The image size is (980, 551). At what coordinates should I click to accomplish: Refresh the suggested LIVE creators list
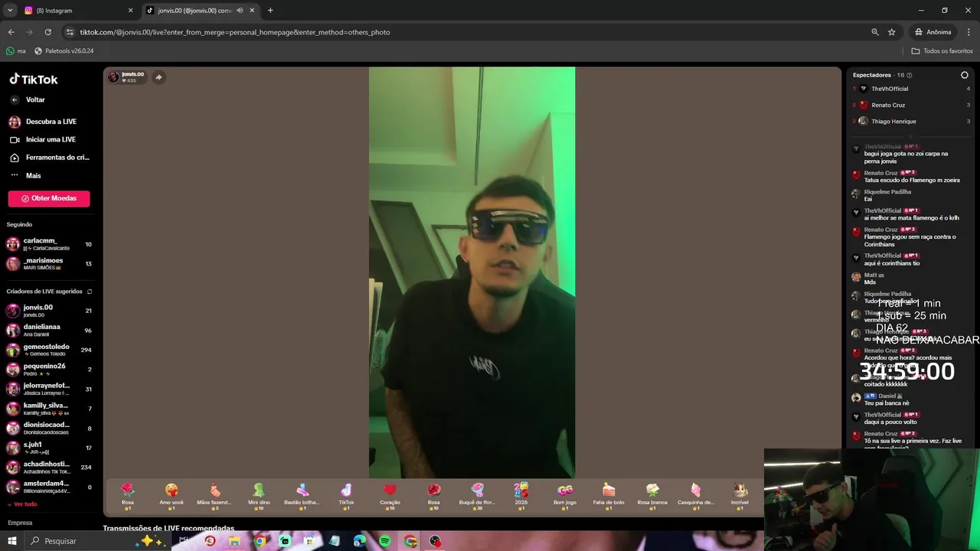point(90,292)
